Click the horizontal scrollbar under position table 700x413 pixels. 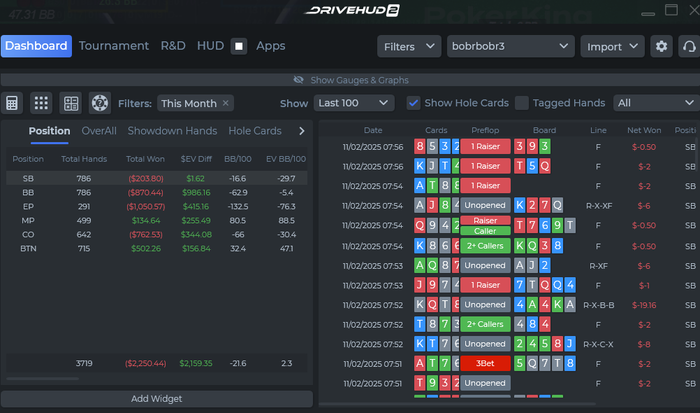(43, 379)
